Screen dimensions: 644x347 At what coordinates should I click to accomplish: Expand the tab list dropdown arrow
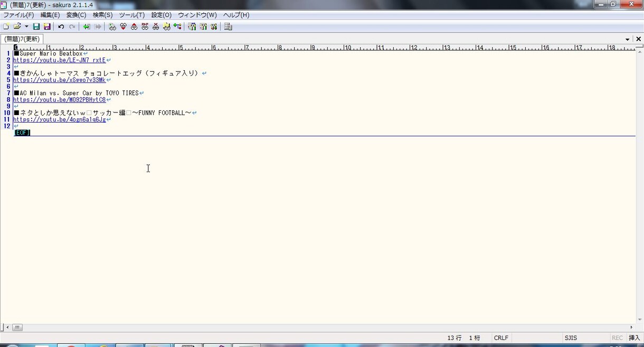click(628, 39)
